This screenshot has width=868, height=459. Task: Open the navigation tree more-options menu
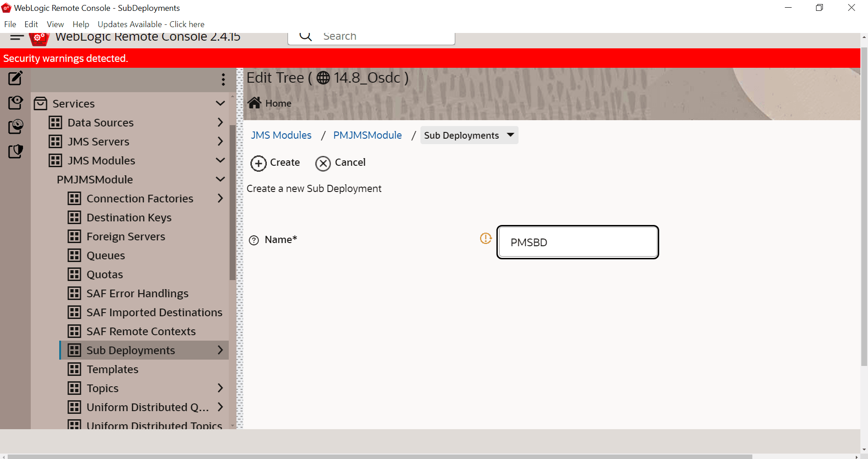(223, 80)
